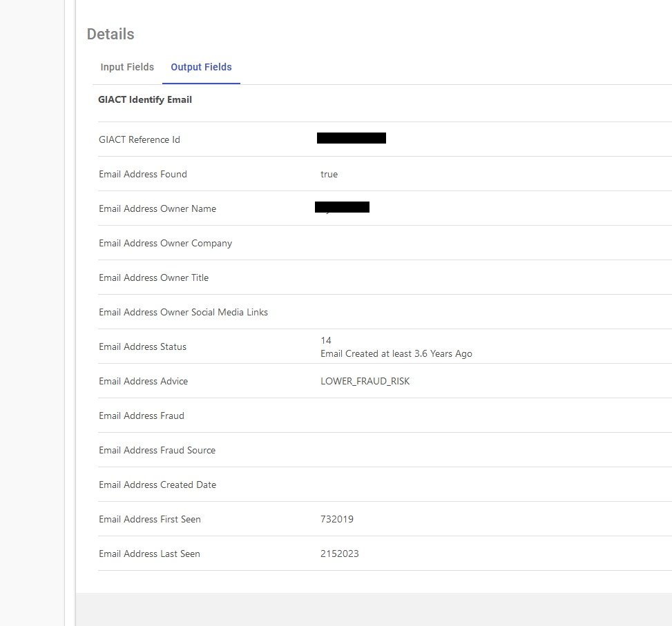Select the Output Fields tab
Screen dimensions: 672x626
point(201,67)
